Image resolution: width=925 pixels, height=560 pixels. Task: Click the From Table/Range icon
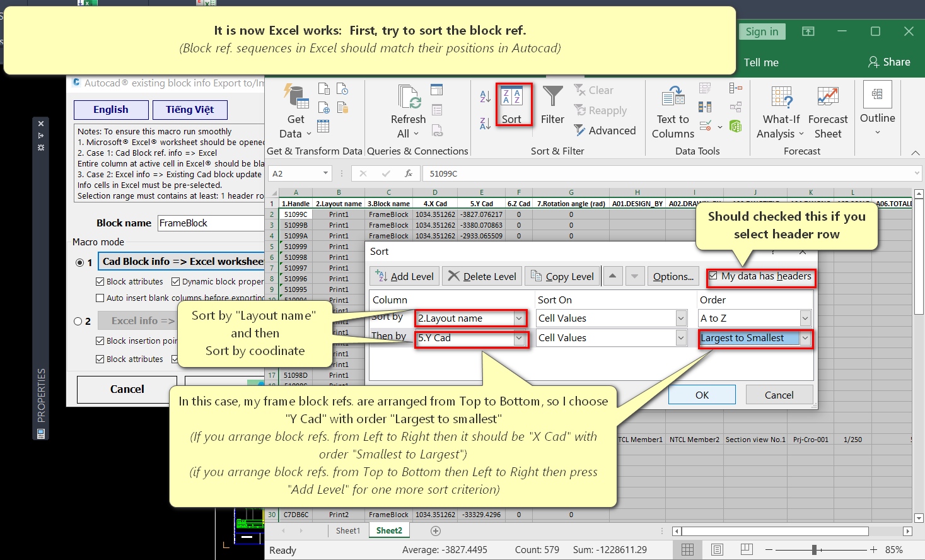pos(323,126)
